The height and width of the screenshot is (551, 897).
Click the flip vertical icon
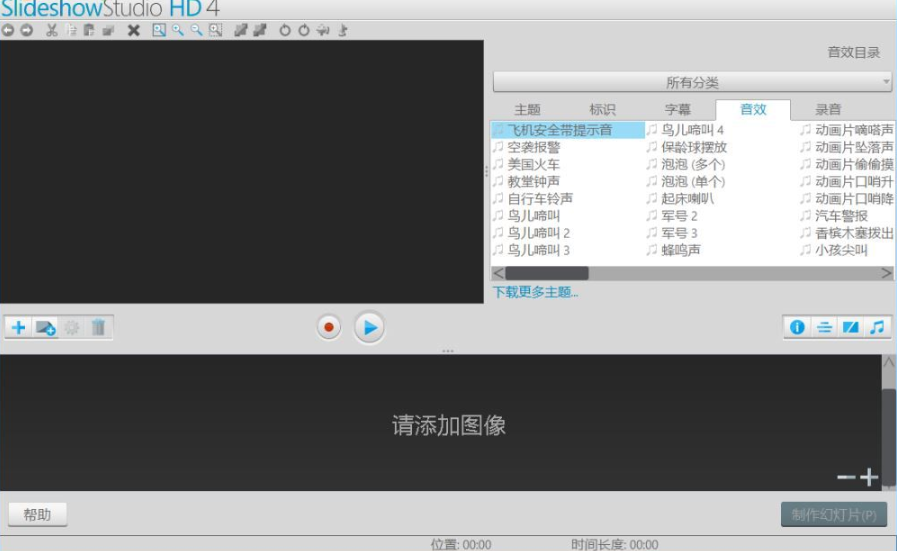[343, 30]
